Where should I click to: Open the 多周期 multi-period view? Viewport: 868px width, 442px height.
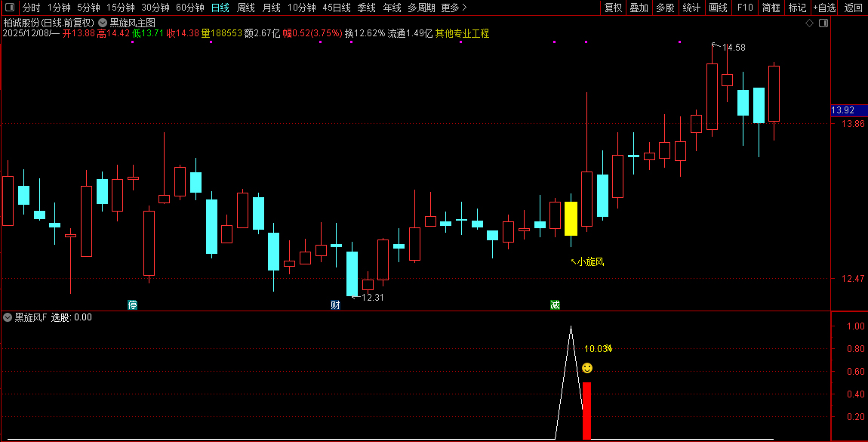(421, 8)
